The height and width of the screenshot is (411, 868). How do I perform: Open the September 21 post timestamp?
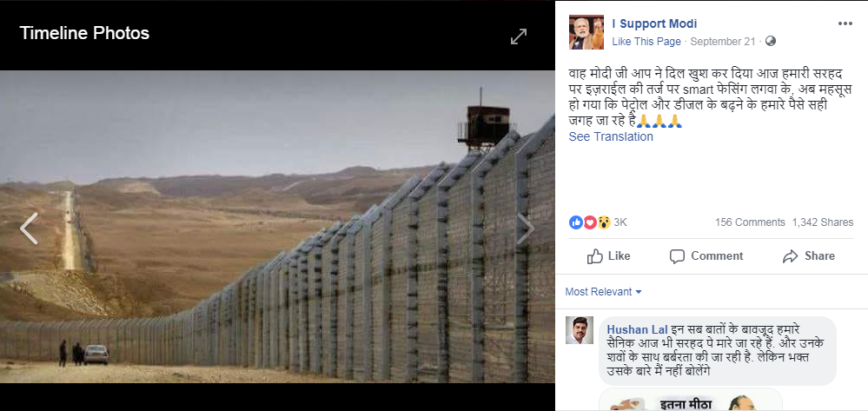click(x=723, y=42)
